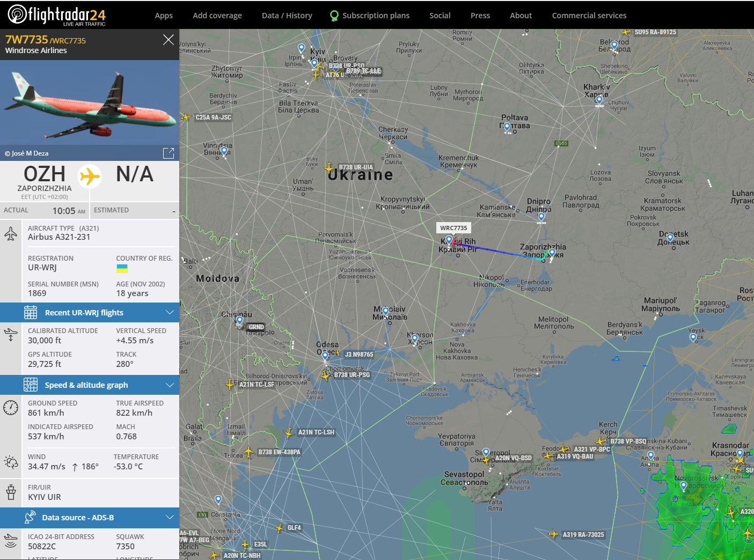Click the Mykolaiv airport pin marker

point(385,312)
